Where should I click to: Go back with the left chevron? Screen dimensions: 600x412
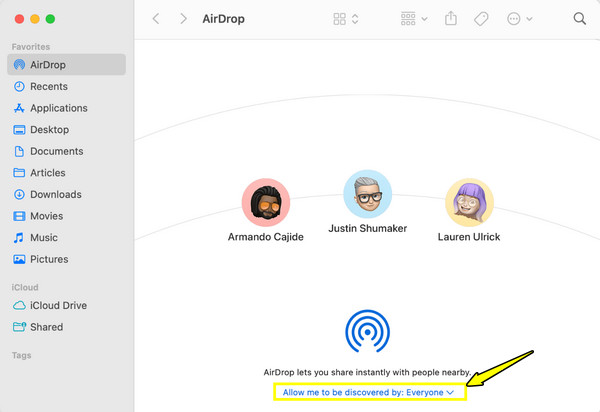click(x=156, y=19)
